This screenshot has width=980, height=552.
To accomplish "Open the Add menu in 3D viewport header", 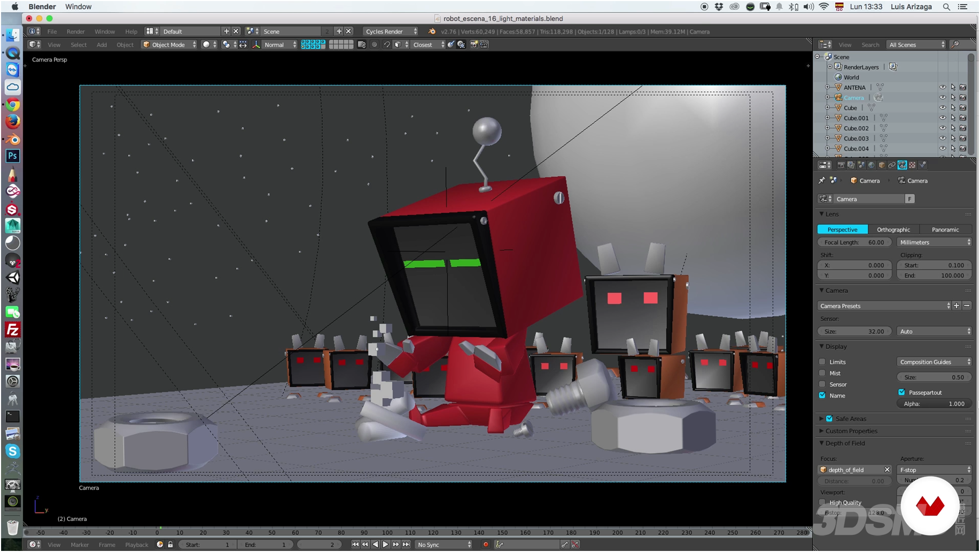I will tap(102, 44).
